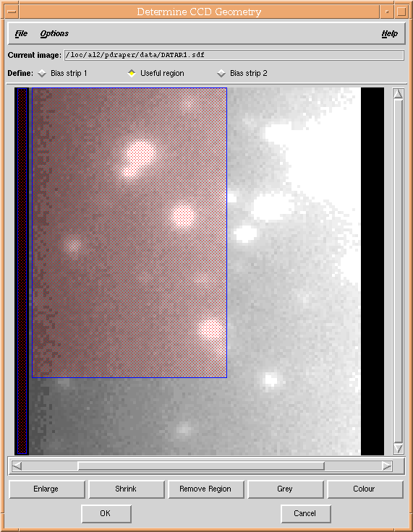Open the Help menu
Viewport: 413px width, 532px height.
(x=390, y=33)
